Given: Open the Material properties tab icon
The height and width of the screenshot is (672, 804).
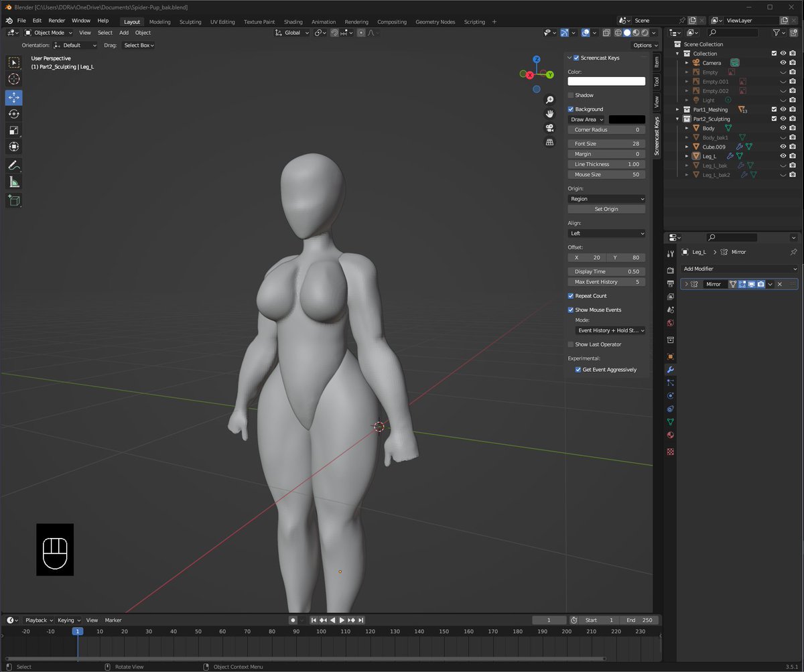Looking at the screenshot, I should [x=671, y=435].
